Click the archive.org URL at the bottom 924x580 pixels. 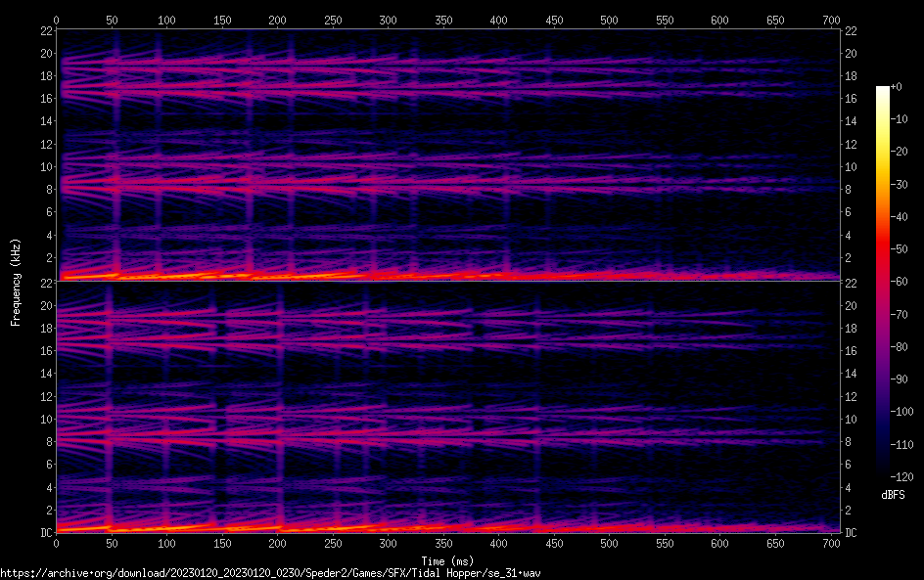tap(270, 573)
